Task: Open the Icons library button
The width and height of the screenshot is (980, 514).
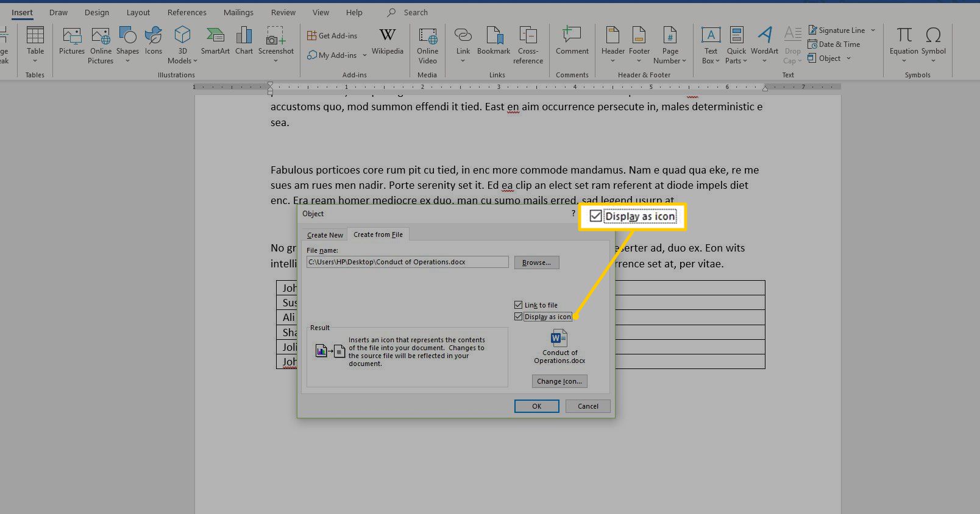Action: click(154, 42)
